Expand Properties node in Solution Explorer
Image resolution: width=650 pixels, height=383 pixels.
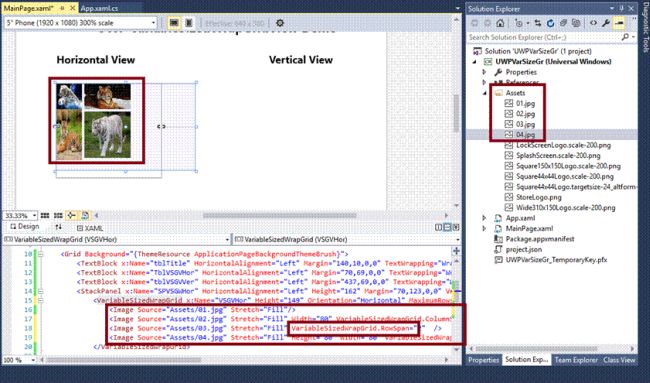coord(484,72)
